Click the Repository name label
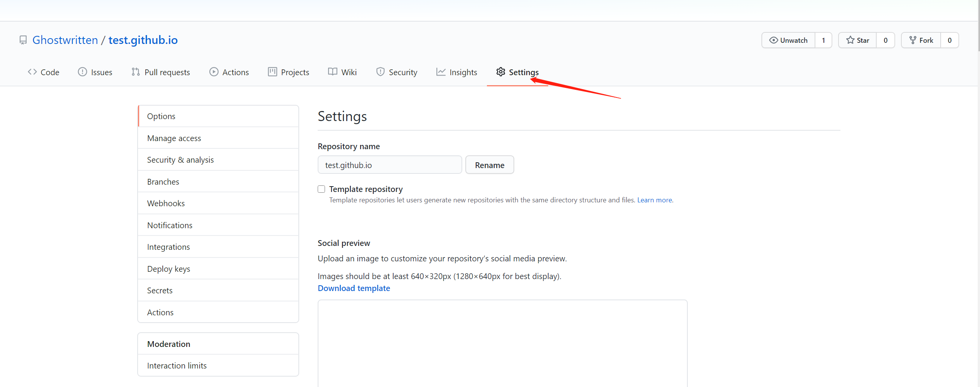The width and height of the screenshot is (980, 387). [x=349, y=146]
